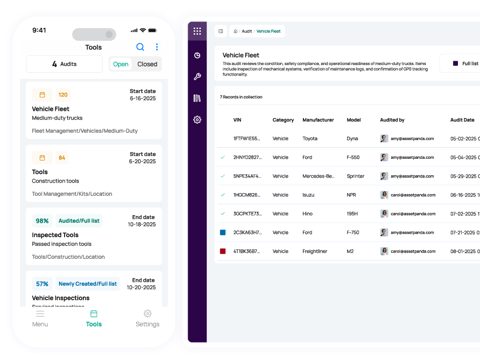Image resolution: width=480 pixels, height=364 pixels.
Task: Go to the home icon in breadcrumb
Action: 235,31
